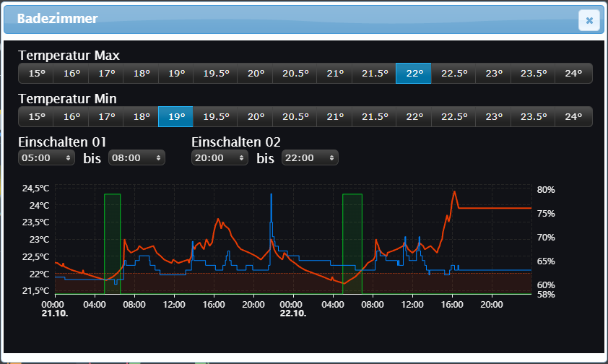Set Temperatur Max to 16°

coord(71,73)
